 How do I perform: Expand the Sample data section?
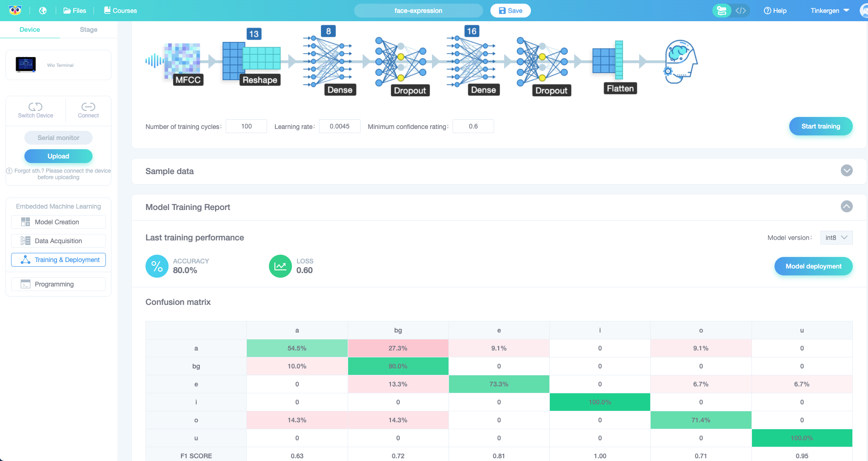(x=846, y=170)
